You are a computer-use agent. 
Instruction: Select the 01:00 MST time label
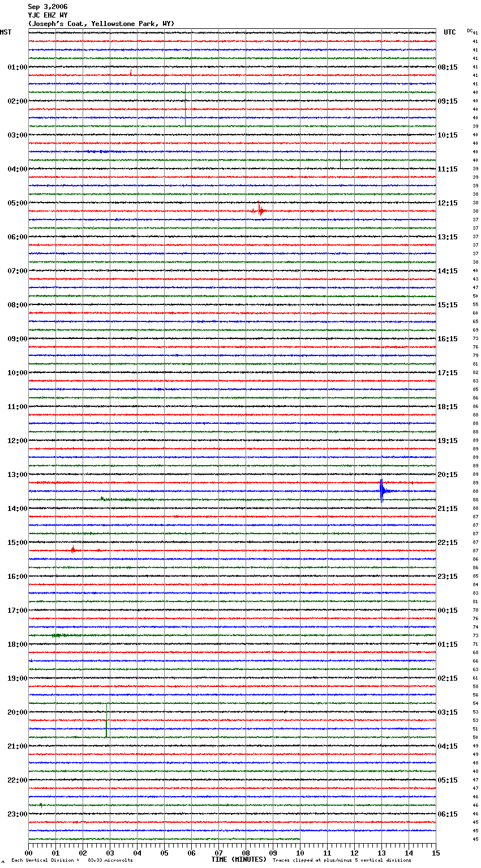(x=18, y=67)
